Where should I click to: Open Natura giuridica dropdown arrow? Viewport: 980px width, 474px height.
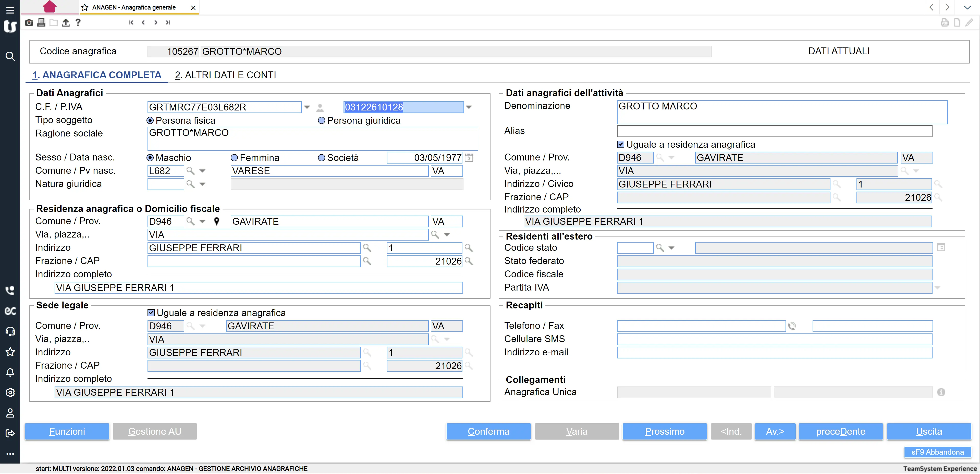click(202, 184)
